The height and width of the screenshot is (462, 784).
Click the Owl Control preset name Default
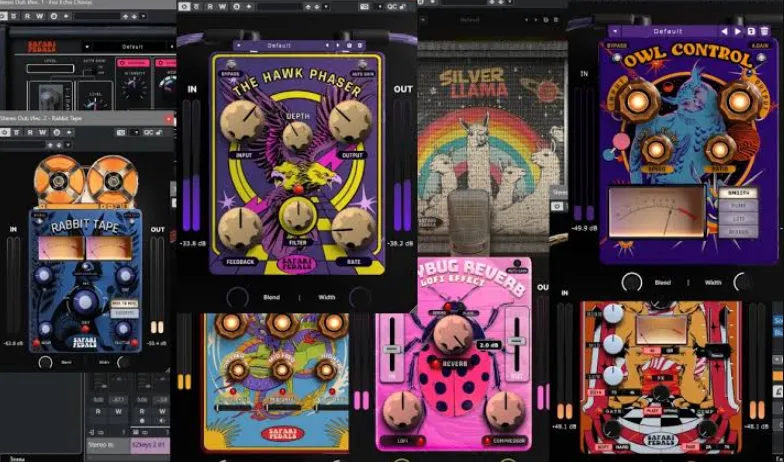(668, 32)
